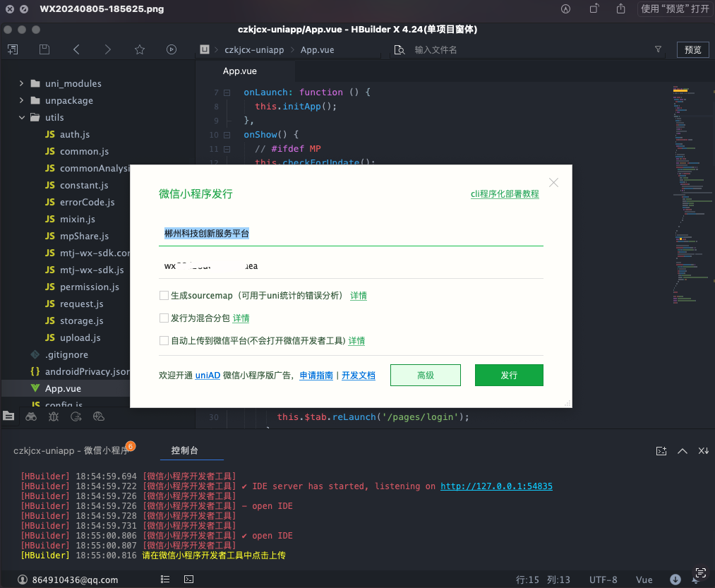Check 自动上传到微信平台 option
Viewport: 715px width, 588px height.
(164, 340)
